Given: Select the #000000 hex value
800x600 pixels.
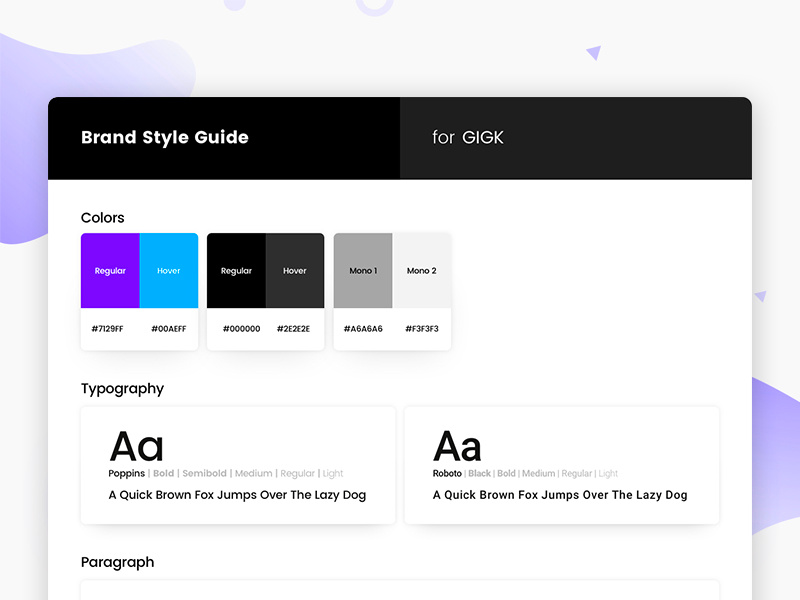Looking at the screenshot, I should (x=240, y=328).
